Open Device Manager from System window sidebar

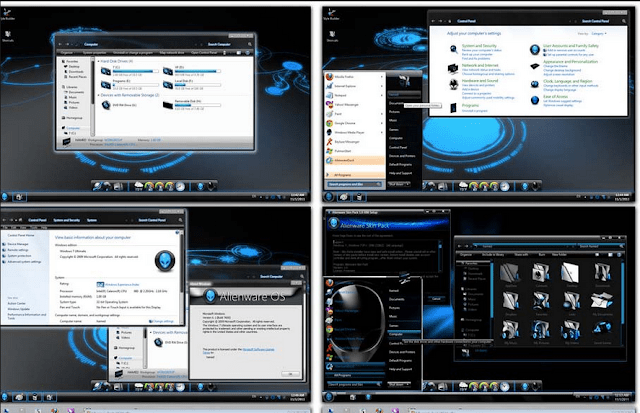click(x=18, y=244)
